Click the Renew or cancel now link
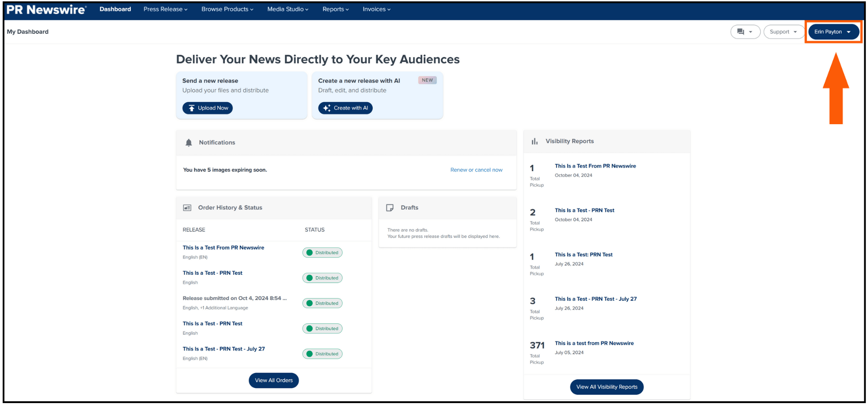 pyautogui.click(x=476, y=170)
